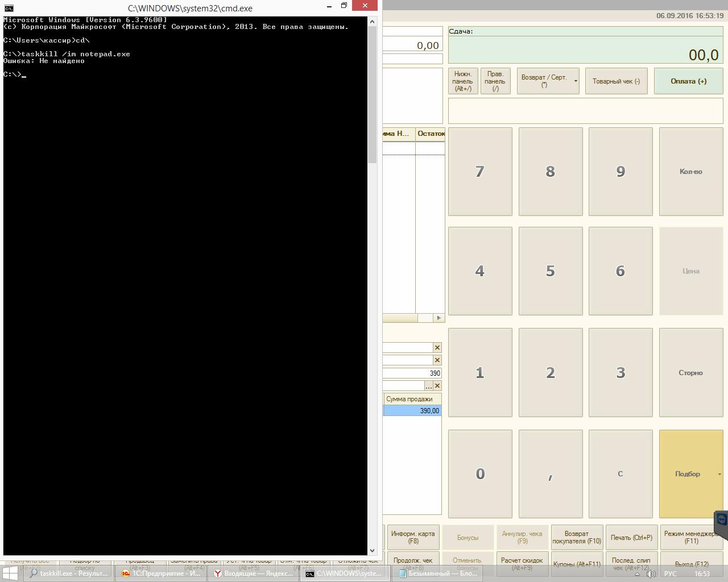Click Информ. карта (F8) button
The height and width of the screenshot is (582, 728).
point(413,537)
